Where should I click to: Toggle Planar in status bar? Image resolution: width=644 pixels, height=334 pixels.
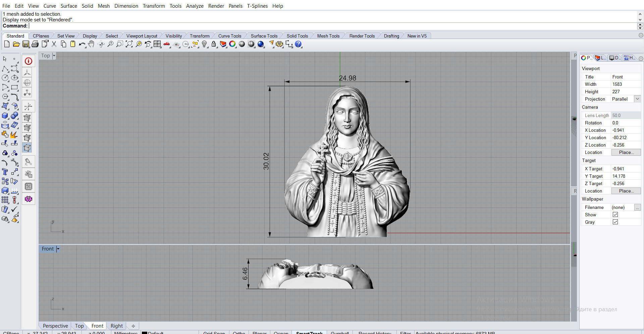[x=260, y=332]
